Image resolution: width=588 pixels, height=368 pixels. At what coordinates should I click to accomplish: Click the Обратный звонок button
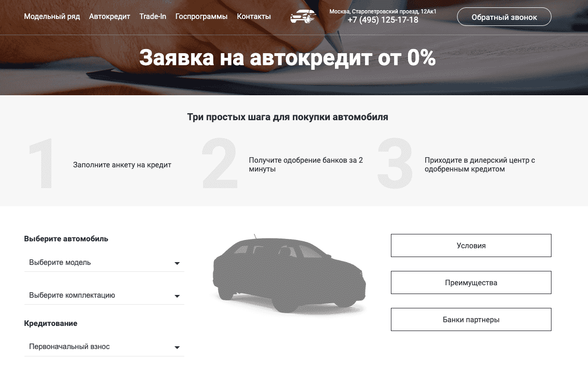coord(504,17)
